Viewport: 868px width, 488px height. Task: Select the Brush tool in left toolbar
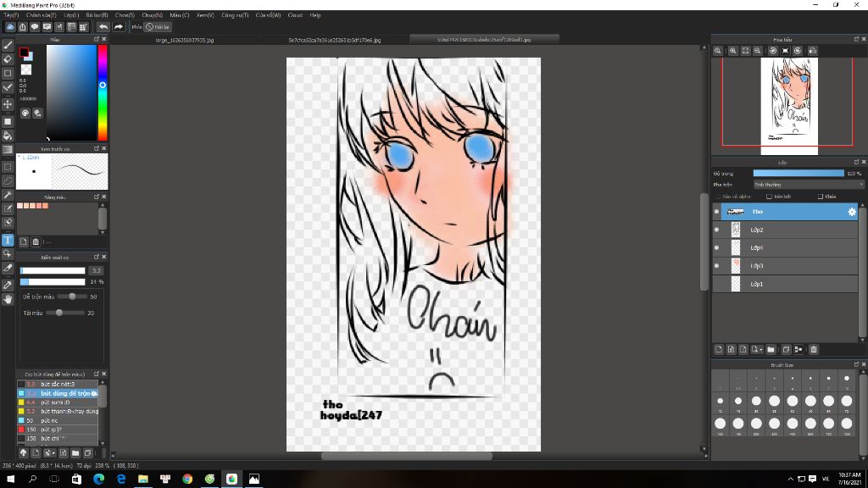point(8,45)
